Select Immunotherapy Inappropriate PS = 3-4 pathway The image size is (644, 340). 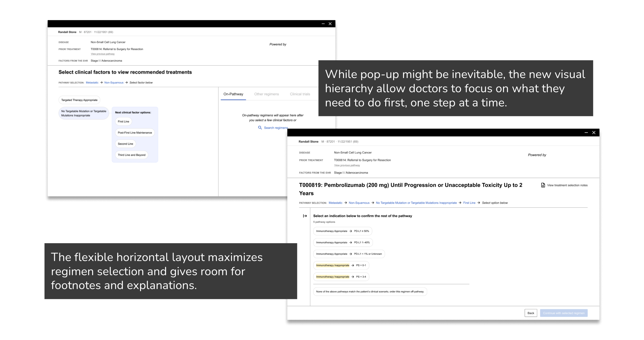click(341, 277)
